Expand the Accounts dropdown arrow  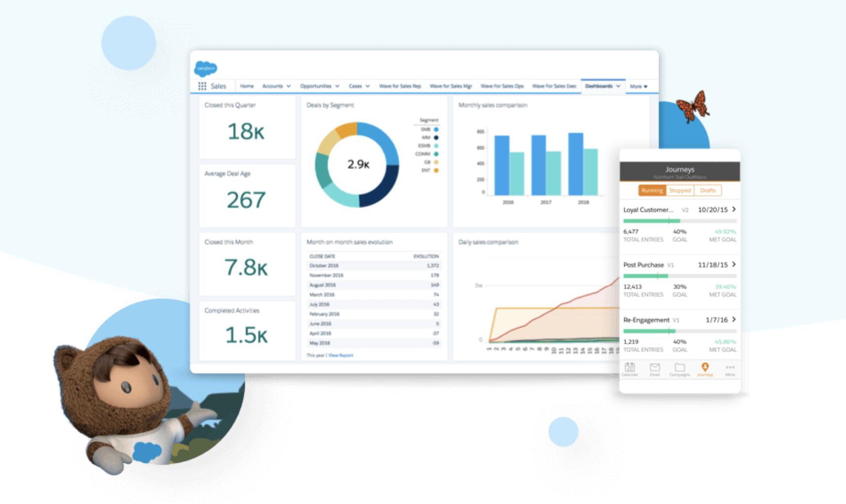pos(289,86)
